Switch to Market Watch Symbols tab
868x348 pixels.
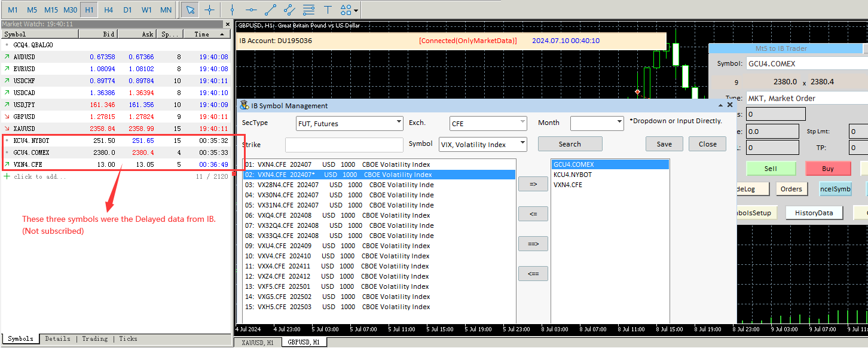pos(21,339)
